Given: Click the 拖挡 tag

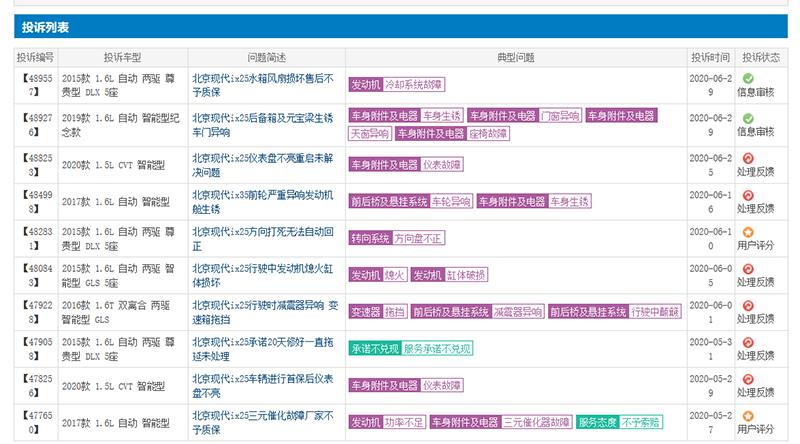Looking at the screenshot, I should [x=394, y=312].
